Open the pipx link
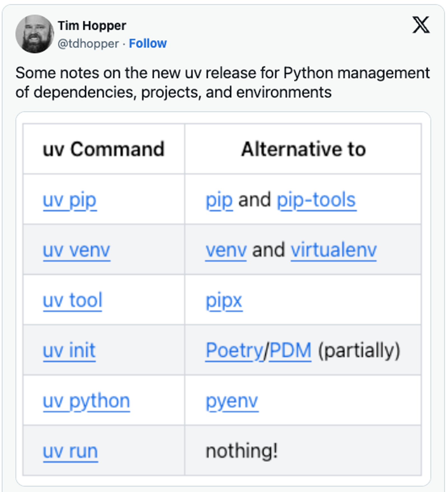 (x=224, y=301)
